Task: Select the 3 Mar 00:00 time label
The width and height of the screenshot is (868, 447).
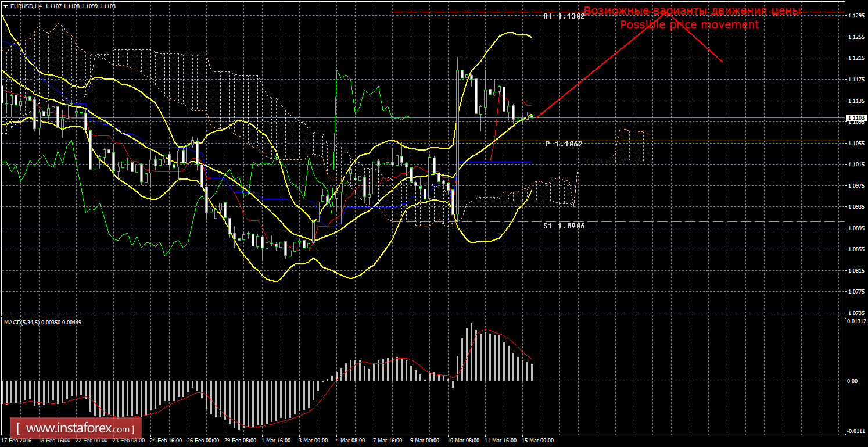Action: [x=314, y=441]
